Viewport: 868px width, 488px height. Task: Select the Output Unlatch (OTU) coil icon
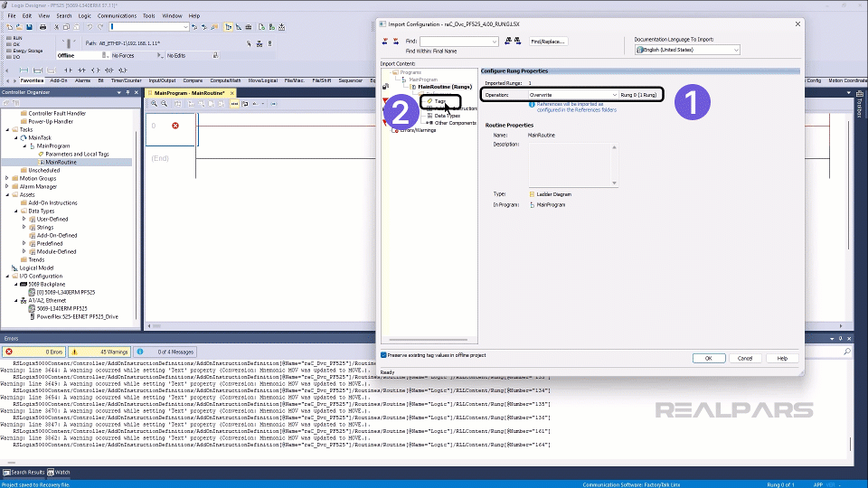coord(109,70)
